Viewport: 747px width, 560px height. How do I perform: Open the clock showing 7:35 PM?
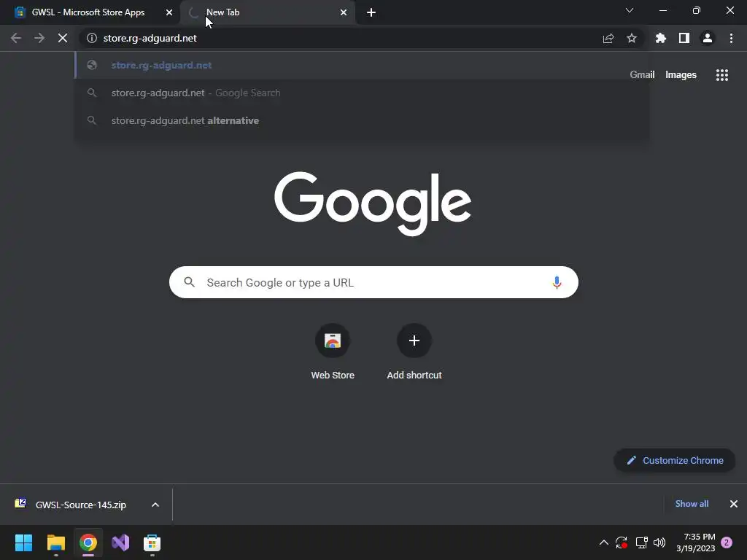click(696, 542)
